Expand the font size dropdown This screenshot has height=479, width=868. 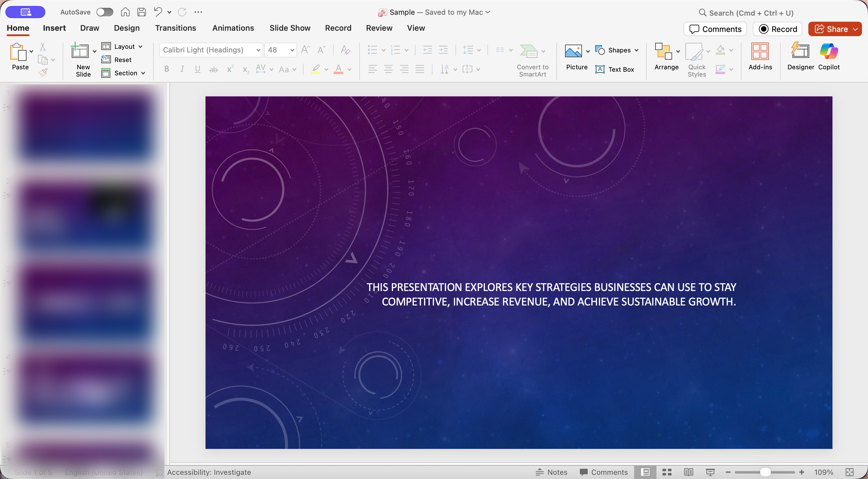click(x=292, y=50)
